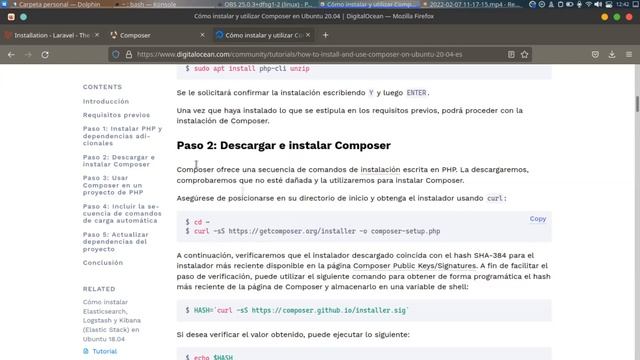The image size is (640, 360).
Task: Click the system clock showing 12:42
Action: click(622, 4)
